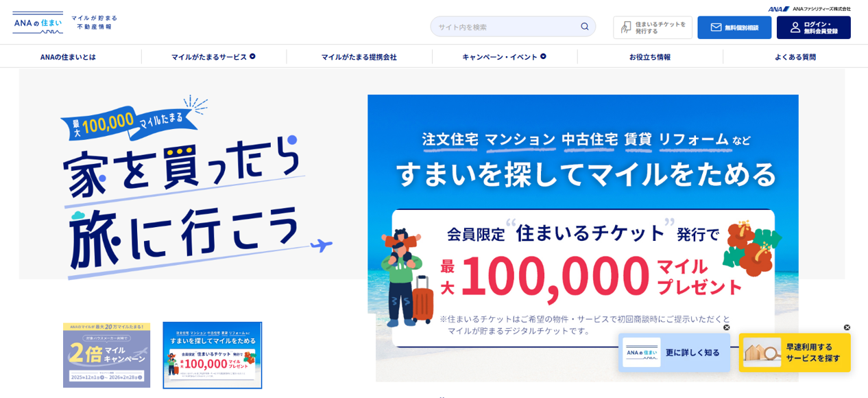Focus the サイト内を検索 input field

[x=506, y=27]
